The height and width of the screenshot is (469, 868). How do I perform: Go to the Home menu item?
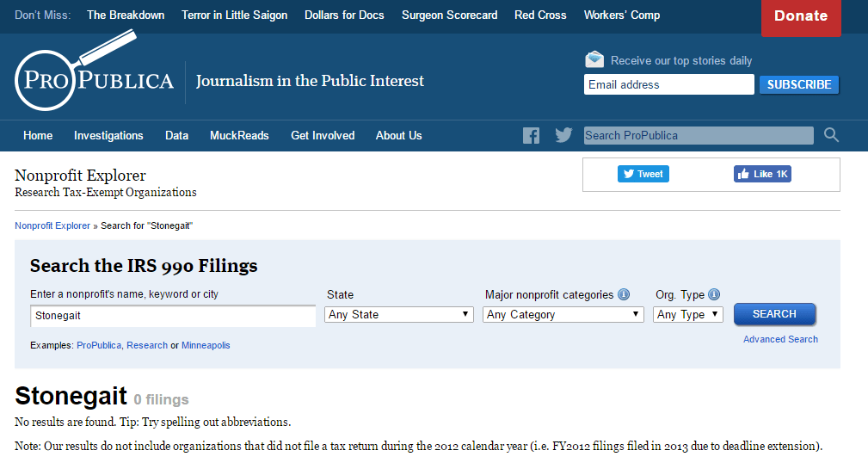click(38, 136)
